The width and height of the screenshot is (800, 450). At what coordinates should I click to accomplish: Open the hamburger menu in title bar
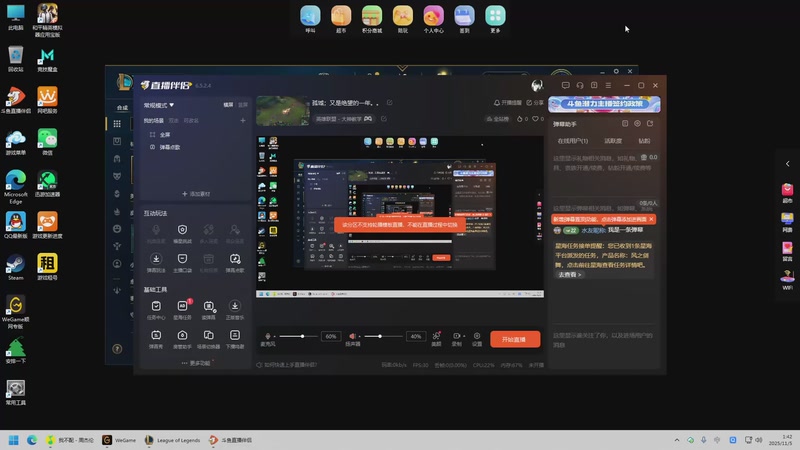(608, 85)
